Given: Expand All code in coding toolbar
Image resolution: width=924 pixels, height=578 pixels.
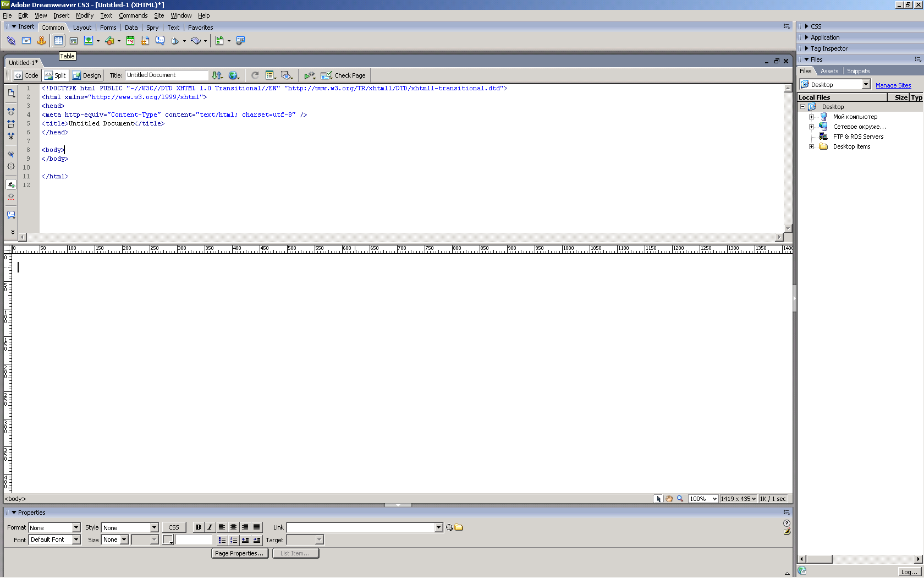Looking at the screenshot, I should click(11, 136).
